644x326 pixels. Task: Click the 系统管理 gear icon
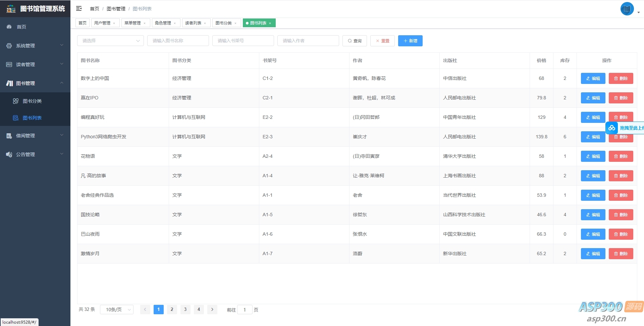coord(9,46)
